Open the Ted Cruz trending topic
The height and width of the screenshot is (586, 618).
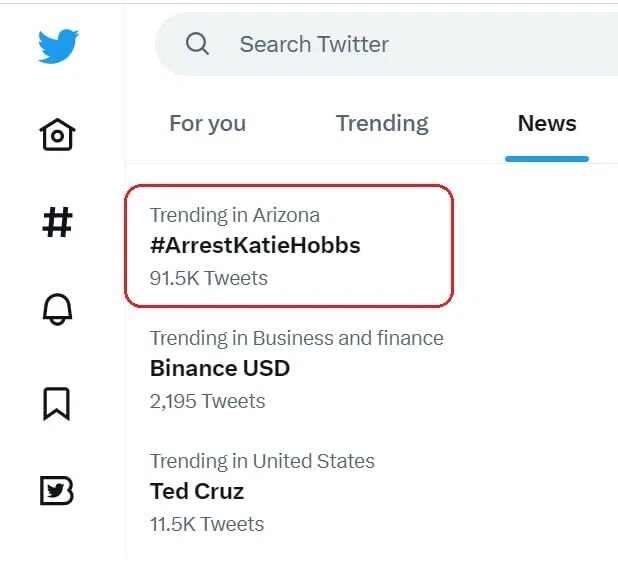click(197, 491)
